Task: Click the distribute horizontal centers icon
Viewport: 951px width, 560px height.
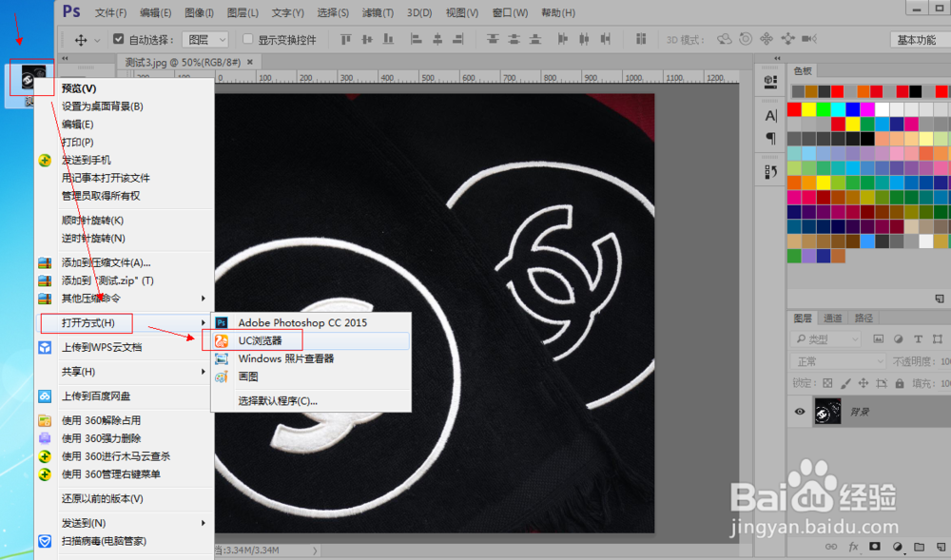Action: pos(584,39)
